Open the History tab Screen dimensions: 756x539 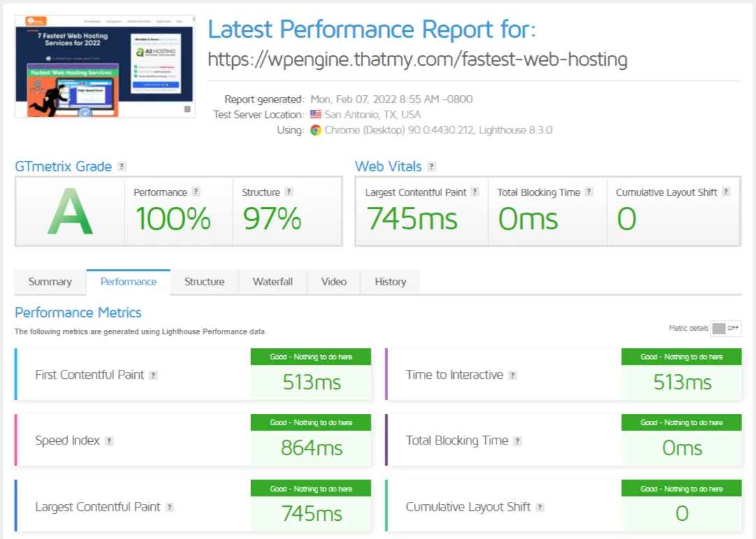(390, 282)
